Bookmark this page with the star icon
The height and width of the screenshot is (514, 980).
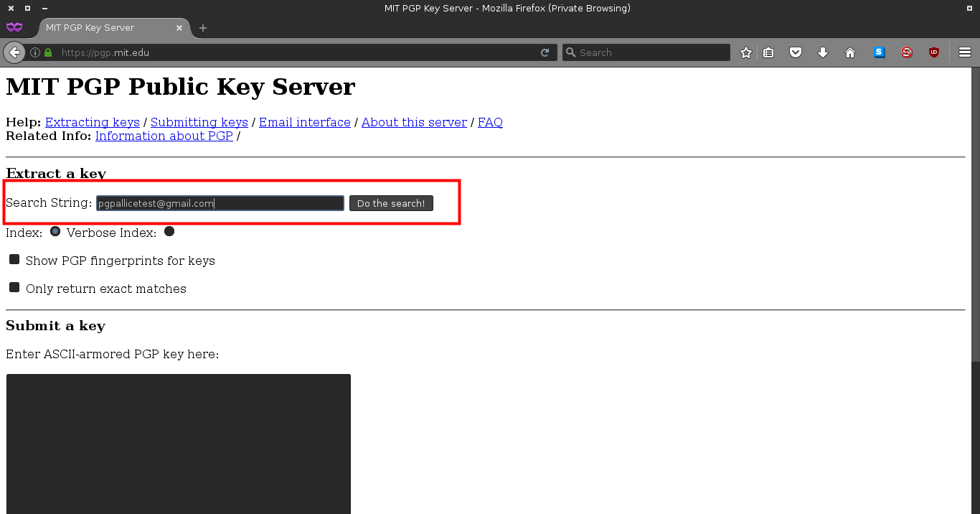click(746, 52)
